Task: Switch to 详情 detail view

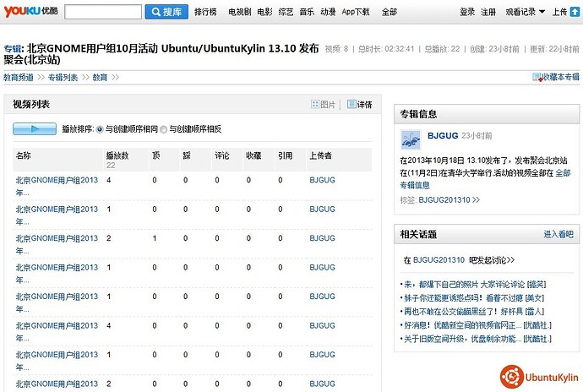Action: tap(360, 105)
